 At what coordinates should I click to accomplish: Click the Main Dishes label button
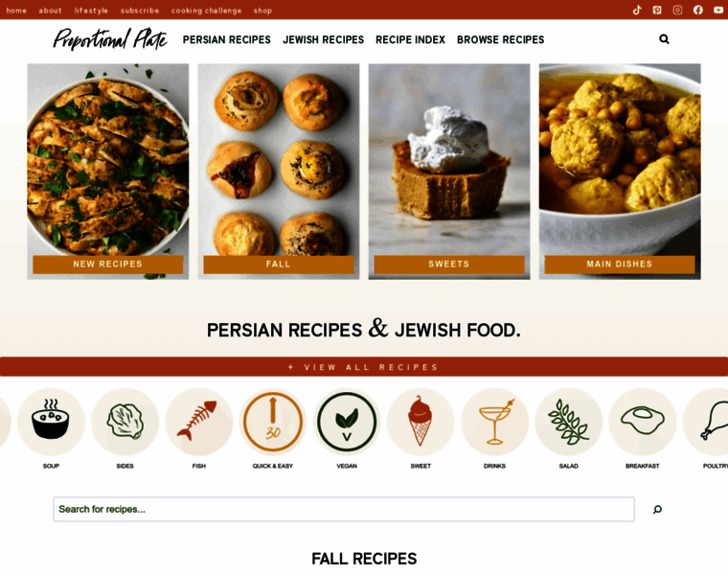tap(620, 264)
